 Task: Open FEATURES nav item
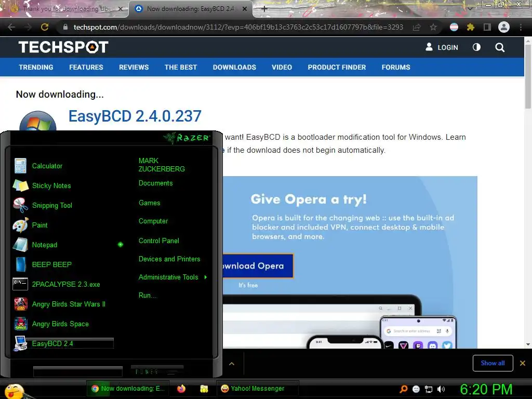pos(86,67)
